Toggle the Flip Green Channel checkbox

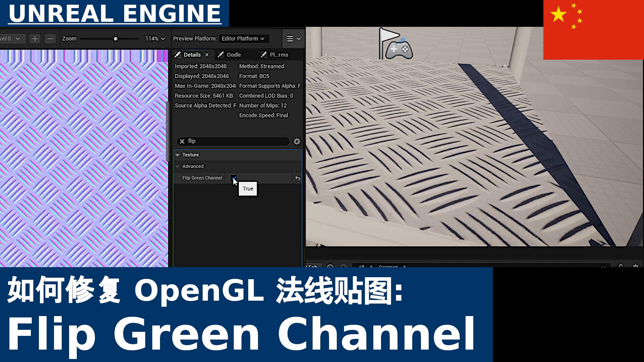tap(233, 178)
